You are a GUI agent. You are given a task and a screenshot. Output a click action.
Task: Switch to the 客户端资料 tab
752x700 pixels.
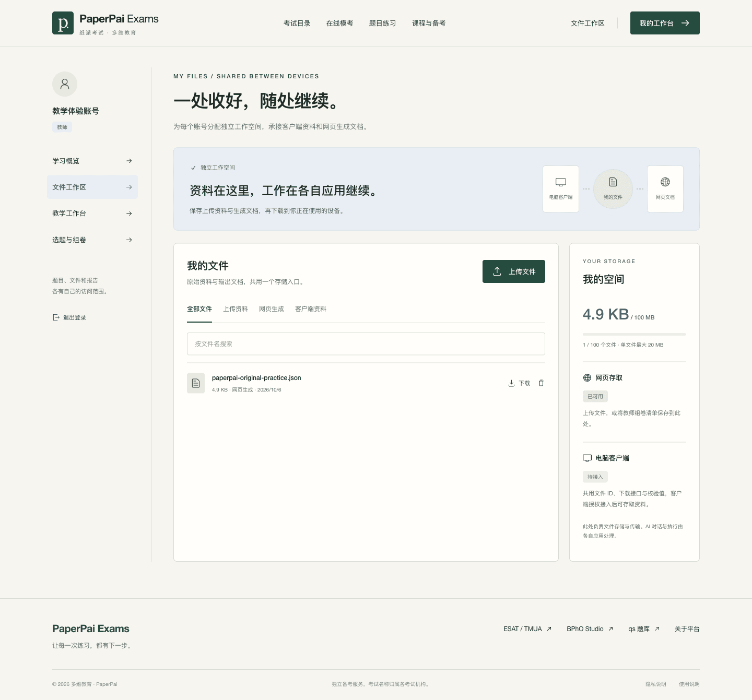coord(311,309)
